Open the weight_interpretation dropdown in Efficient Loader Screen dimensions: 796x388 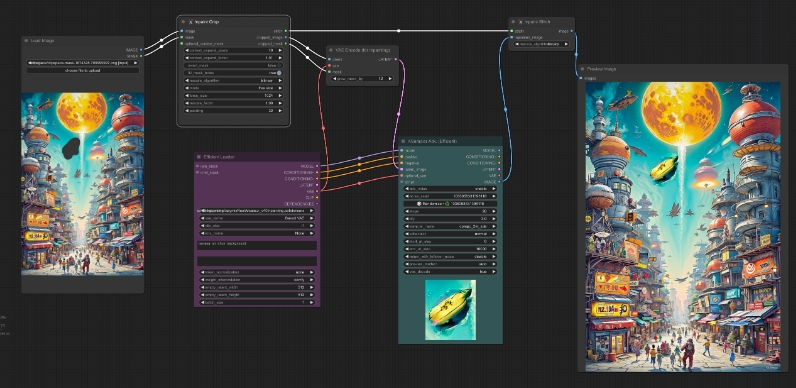click(256, 280)
